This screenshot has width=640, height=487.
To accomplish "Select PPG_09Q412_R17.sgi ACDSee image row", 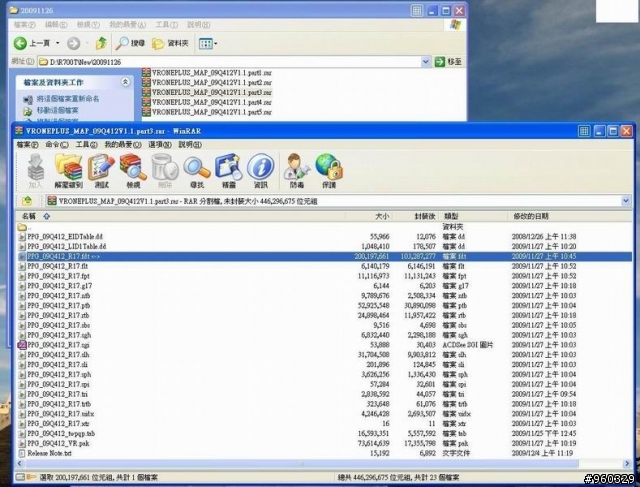I will (x=325, y=345).
